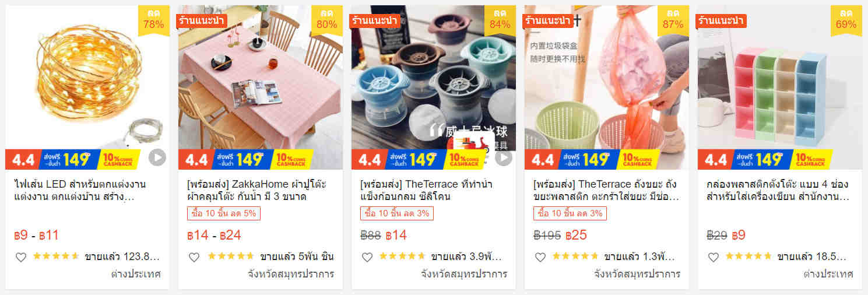The height and width of the screenshot is (295, 868).
Task: Open the pink tablecloth product image
Action: (261, 87)
